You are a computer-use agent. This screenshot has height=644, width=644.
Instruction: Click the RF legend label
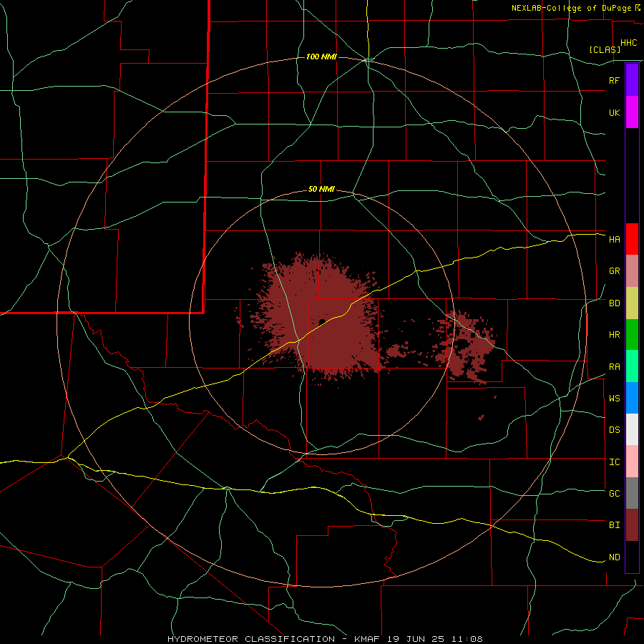pyautogui.click(x=614, y=80)
